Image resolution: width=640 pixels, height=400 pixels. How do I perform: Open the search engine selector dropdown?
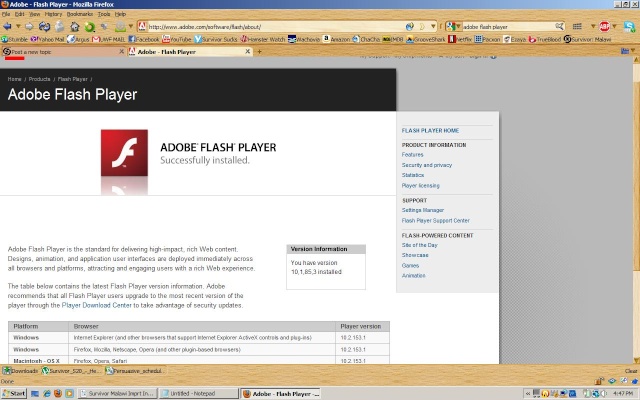point(453,27)
